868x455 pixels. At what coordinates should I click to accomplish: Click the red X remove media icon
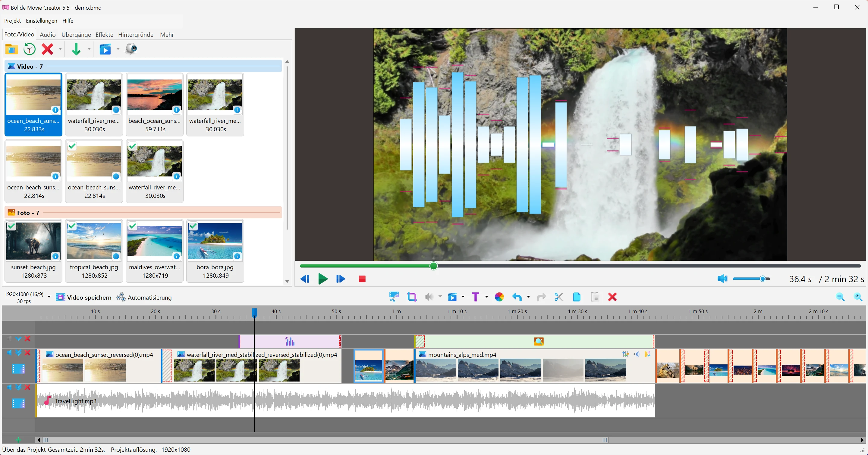47,49
